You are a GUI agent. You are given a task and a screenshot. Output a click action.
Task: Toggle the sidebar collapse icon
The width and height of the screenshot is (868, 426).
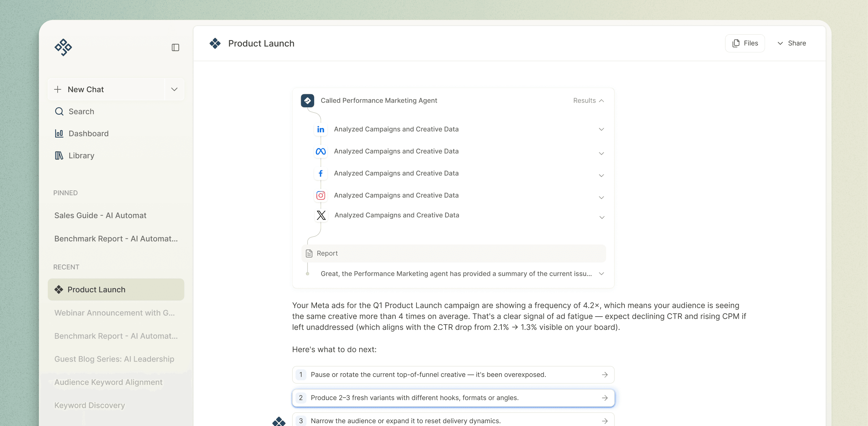175,47
